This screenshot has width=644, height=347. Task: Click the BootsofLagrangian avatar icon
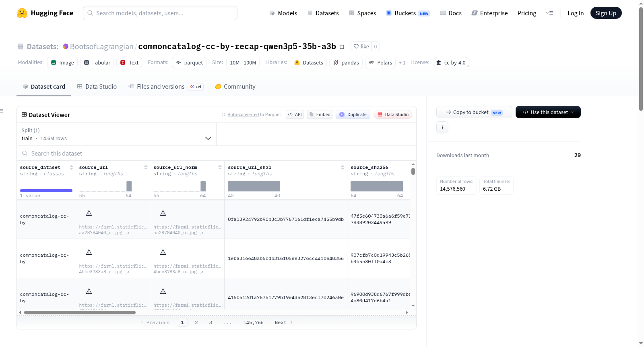click(x=66, y=46)
